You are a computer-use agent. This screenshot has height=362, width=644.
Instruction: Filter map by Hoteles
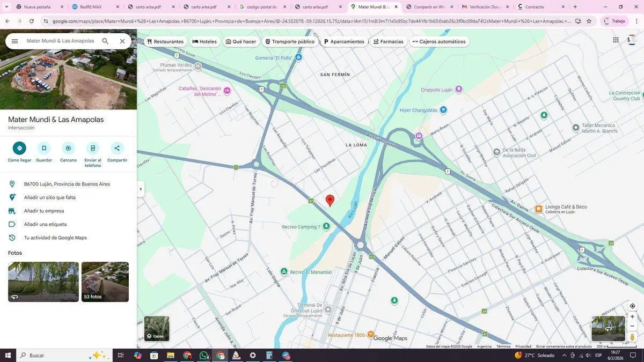(x=204, y=41)
